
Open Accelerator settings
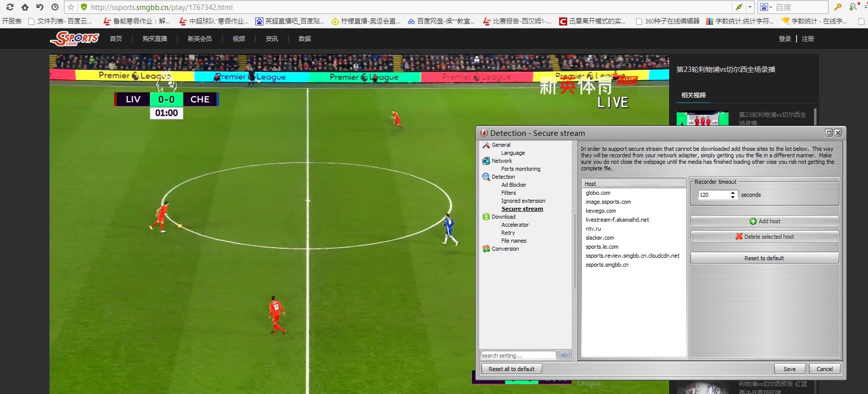(515, 225)
